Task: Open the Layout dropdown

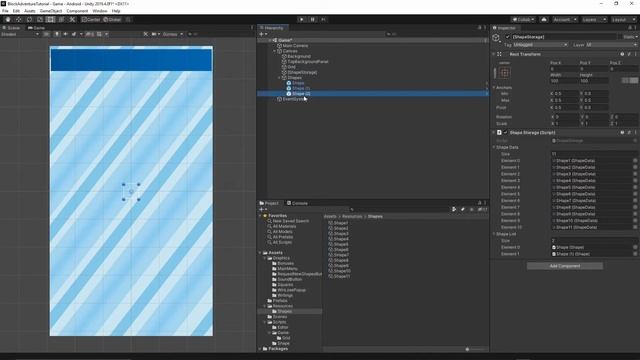Action: (x=623, y=20)
